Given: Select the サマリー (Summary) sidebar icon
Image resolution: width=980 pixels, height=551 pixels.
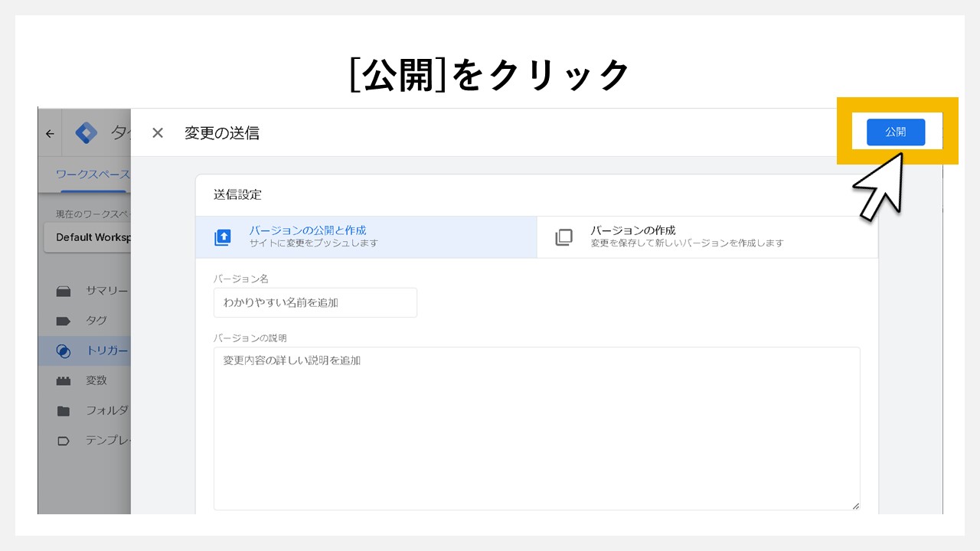Looking at the screenshot, I should (x=65, y=291).
